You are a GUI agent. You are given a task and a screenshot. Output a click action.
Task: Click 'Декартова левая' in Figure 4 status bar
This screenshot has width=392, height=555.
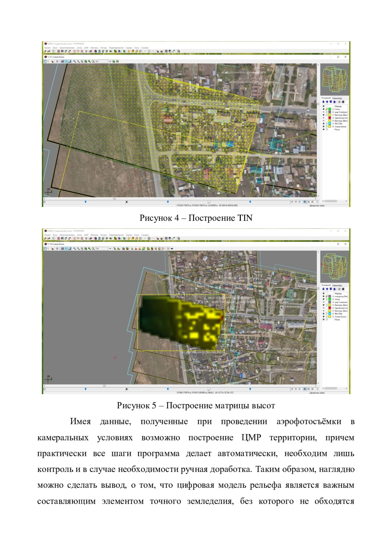tap(317, 206)
